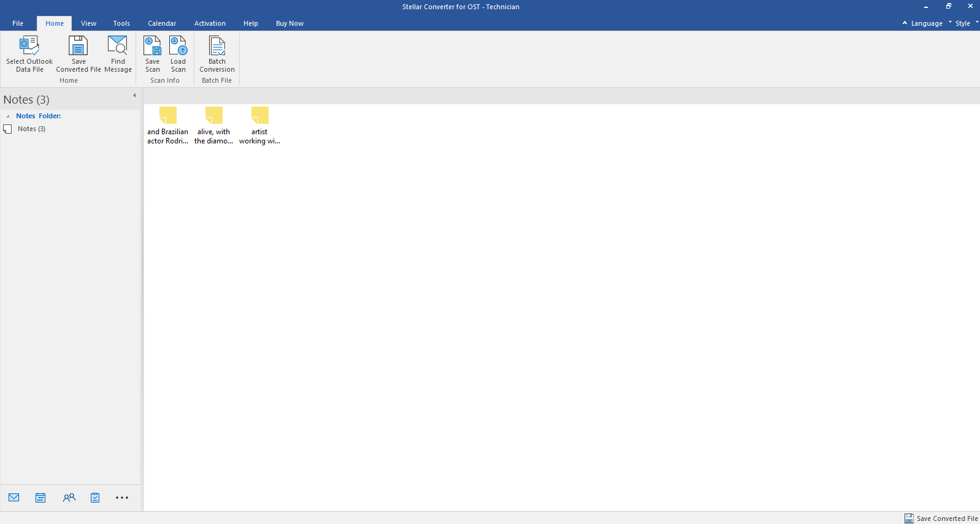Open 'and Brazilian actor Rodri...' note
Viewport: 980px width, 524px height.
point(167,126)
